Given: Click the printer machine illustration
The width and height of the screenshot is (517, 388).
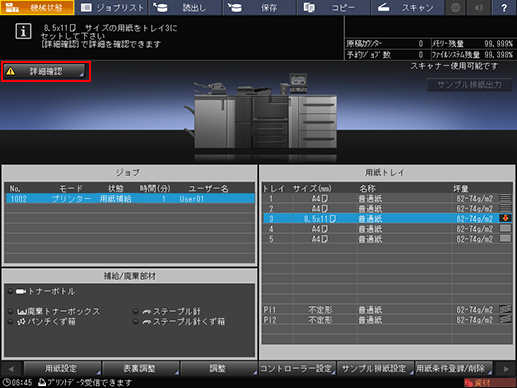Looking at the screenshot, I should [x=262, y=112].
